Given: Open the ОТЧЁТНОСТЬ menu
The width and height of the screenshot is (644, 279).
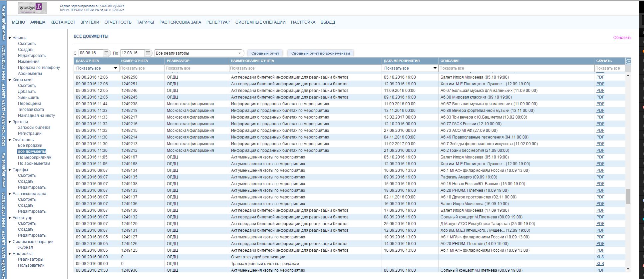Looking at the screenshot, I should point(118,22).
